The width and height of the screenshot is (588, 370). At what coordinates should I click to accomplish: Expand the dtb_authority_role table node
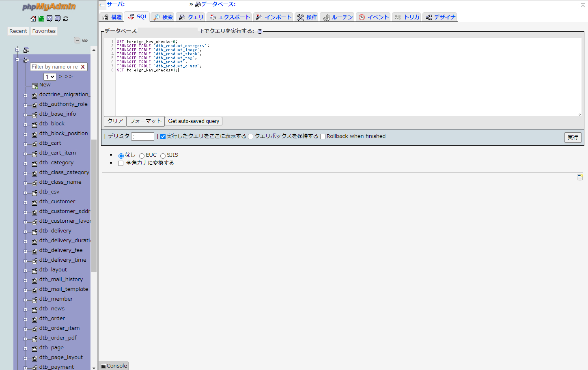pos(25,105)
